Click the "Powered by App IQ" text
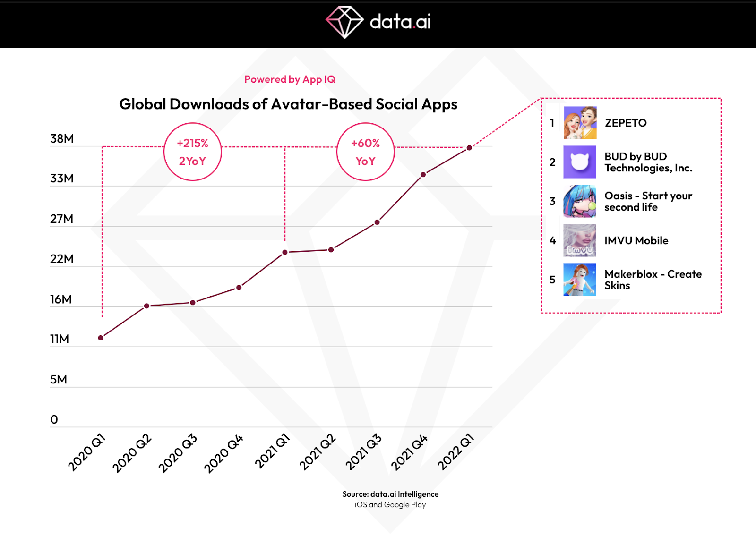The height and width of the screenshot is (553, 756). pyautogui.click(x=290, y=79)
